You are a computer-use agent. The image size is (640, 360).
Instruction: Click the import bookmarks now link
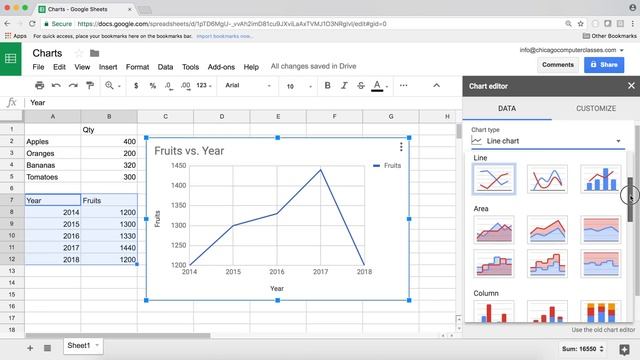224,36
